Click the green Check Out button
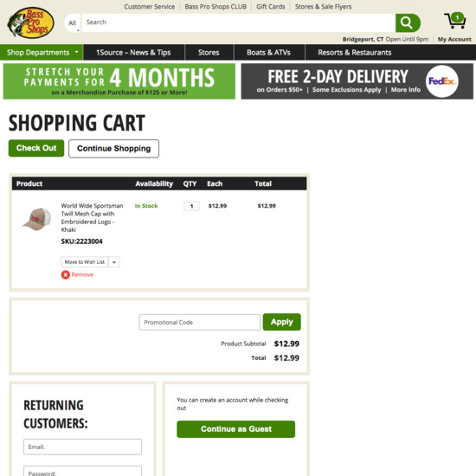This screenshot has width=476, height=476. coord(36,148)
